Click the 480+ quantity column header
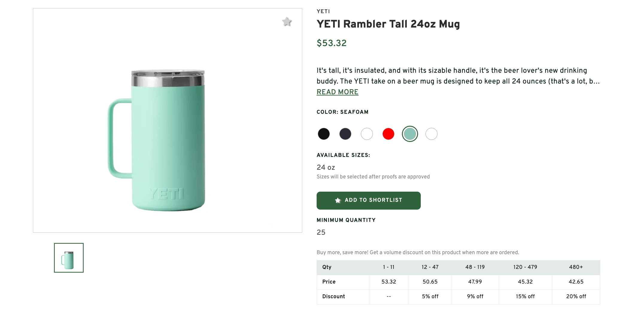This screenshot has width=644, height=309. [576, 267]
